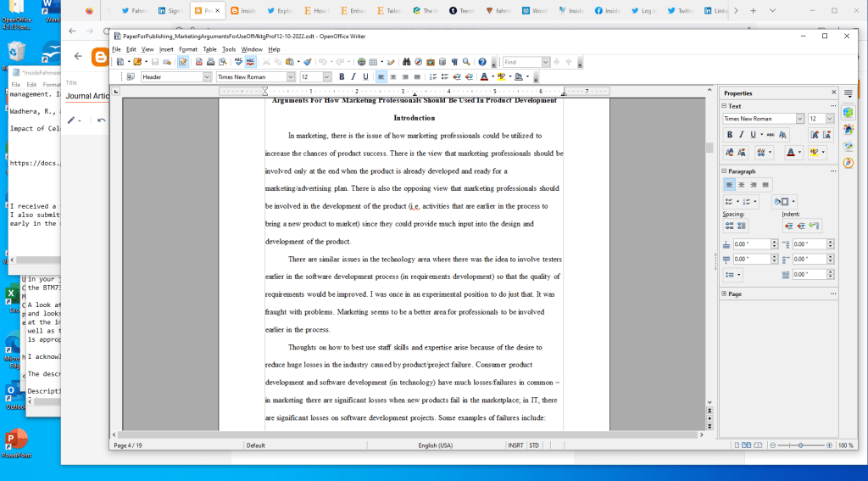Collapse the Text section in Properties
The height and width of the screenshot is (481, 868).
pos(724,106)
